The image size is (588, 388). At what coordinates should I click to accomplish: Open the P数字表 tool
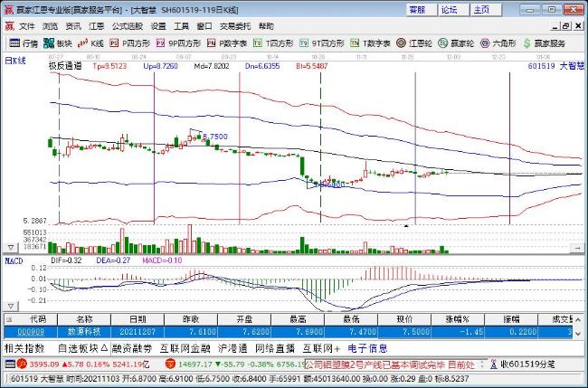point(227,43)
